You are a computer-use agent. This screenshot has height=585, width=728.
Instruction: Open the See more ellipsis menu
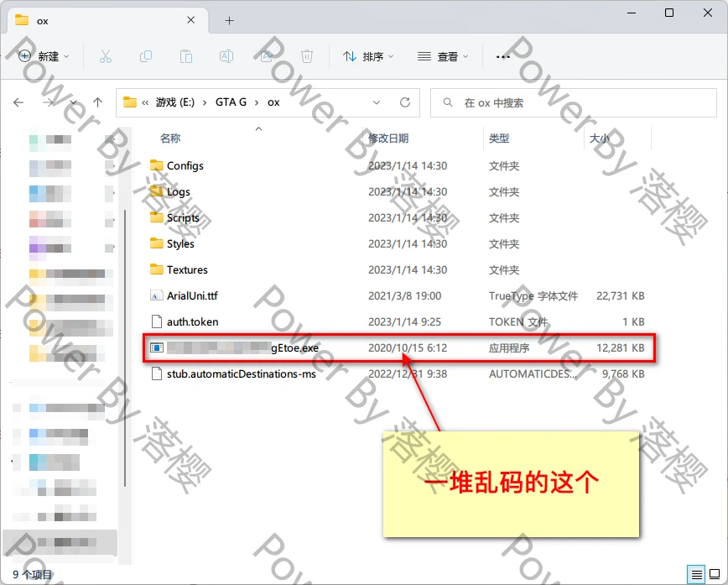pos(503,56)
